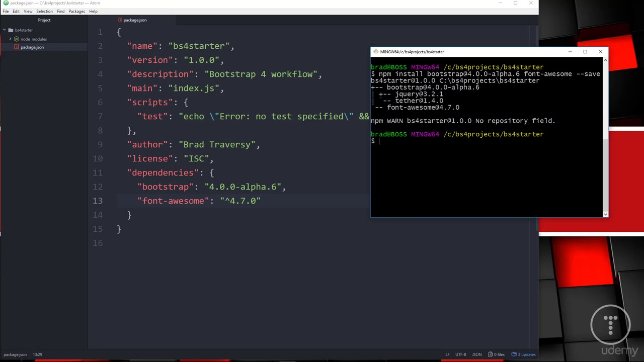Click the package updates box icon

coord(514,354)
